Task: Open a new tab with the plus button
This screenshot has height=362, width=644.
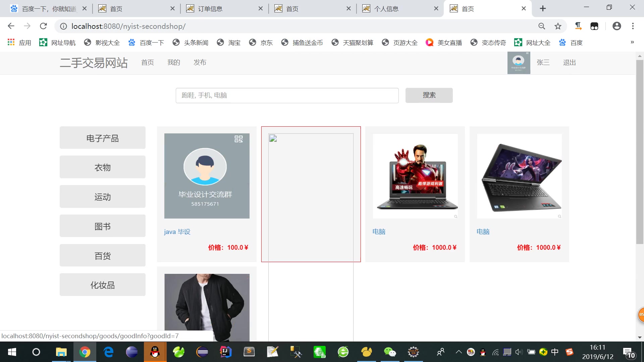Action: click(543, 9)
